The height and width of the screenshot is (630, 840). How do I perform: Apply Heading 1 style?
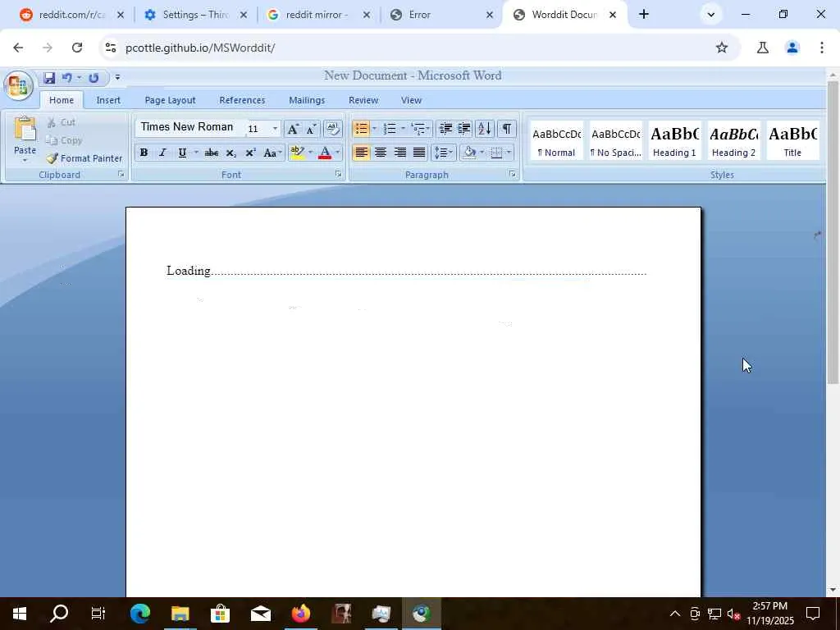click(x=674, y=140)
